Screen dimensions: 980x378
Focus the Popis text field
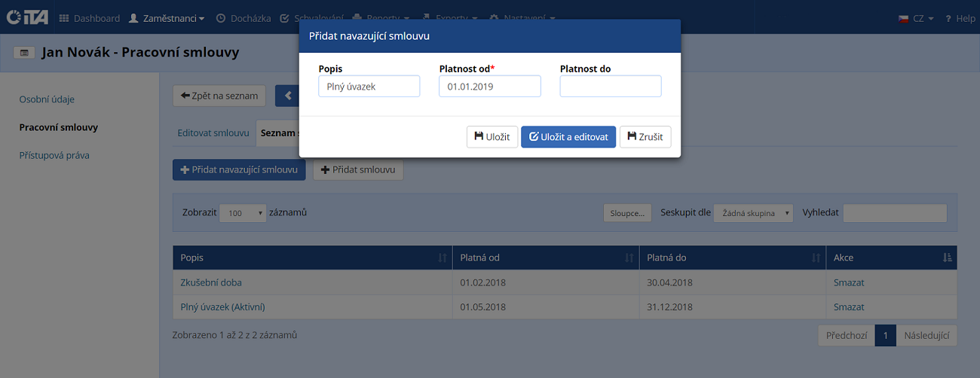point(369,87)
